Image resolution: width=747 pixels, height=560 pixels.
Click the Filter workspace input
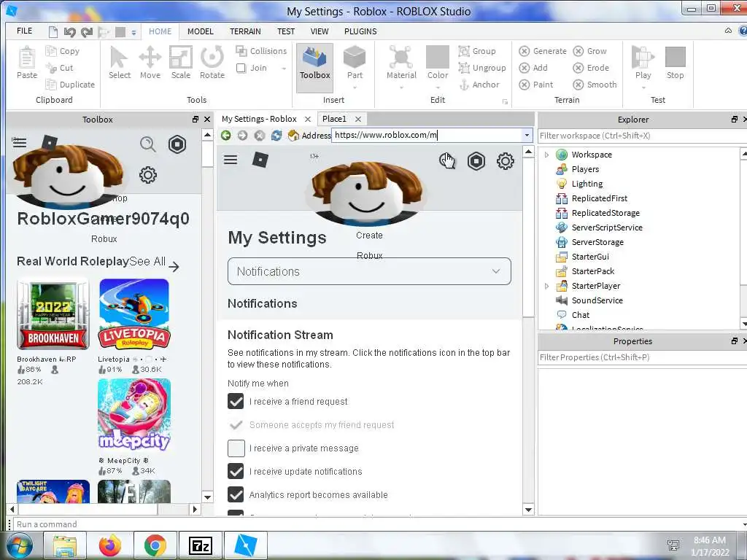tap(642, 136)
